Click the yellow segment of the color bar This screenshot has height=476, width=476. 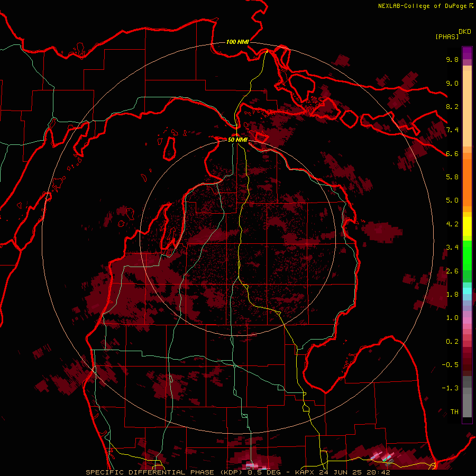(x=467, y=226)
